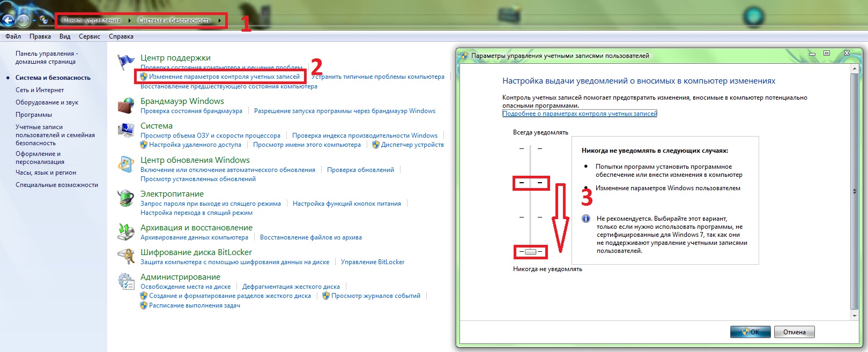The image size is (868, 352).
Task: Click the shield icon beside Создание и форматирование разделов
Action: tap(144, 296)
